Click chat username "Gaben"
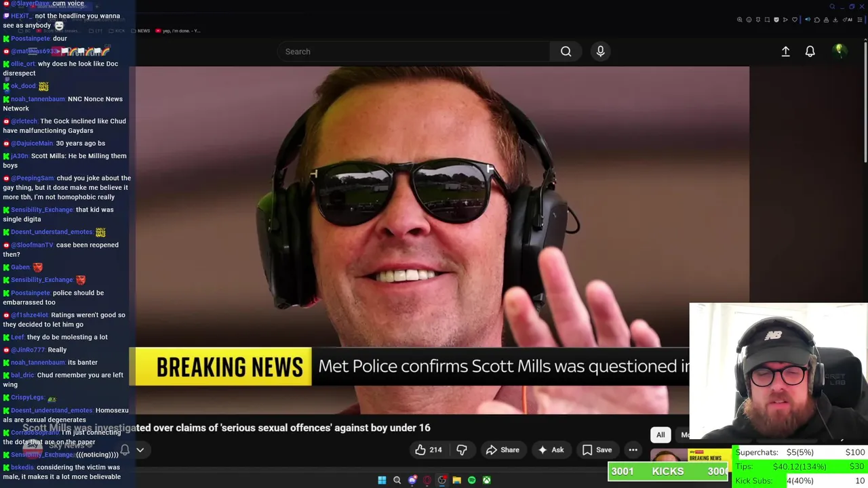 pos(20,267)
